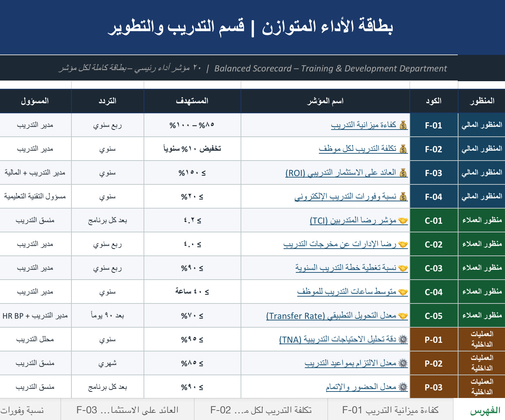Select the owner cell مدير التدريب + HR BP
The image size is (505, 420).
pyautogui.click(x=35, y=316)
